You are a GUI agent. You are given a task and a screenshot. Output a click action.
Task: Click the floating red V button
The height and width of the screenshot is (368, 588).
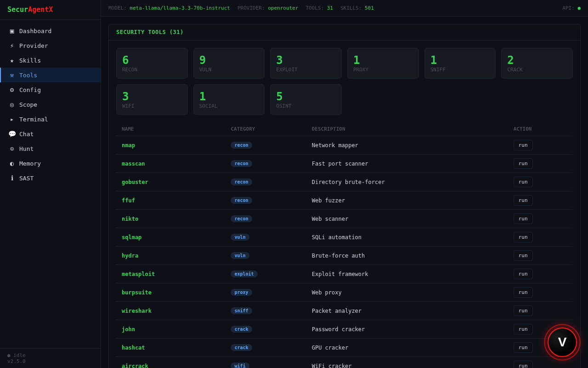pyautogui.click(x=562, y=342)
